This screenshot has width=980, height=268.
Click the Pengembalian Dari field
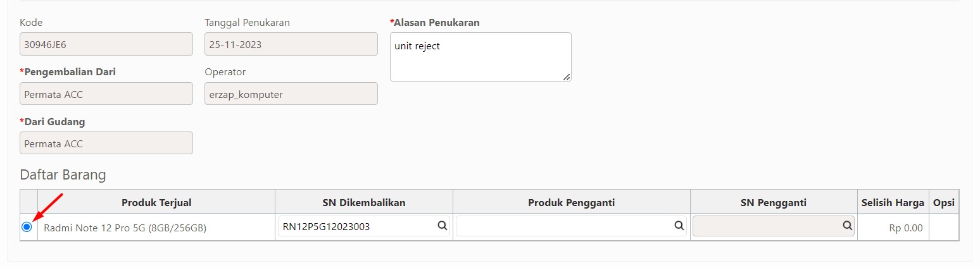tap(106, 94)
